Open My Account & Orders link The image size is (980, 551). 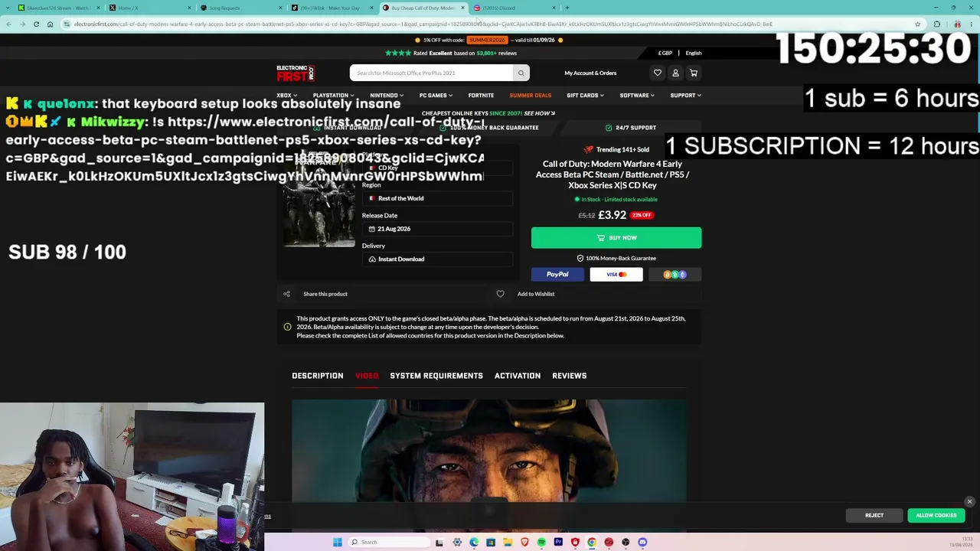point(590,73)
